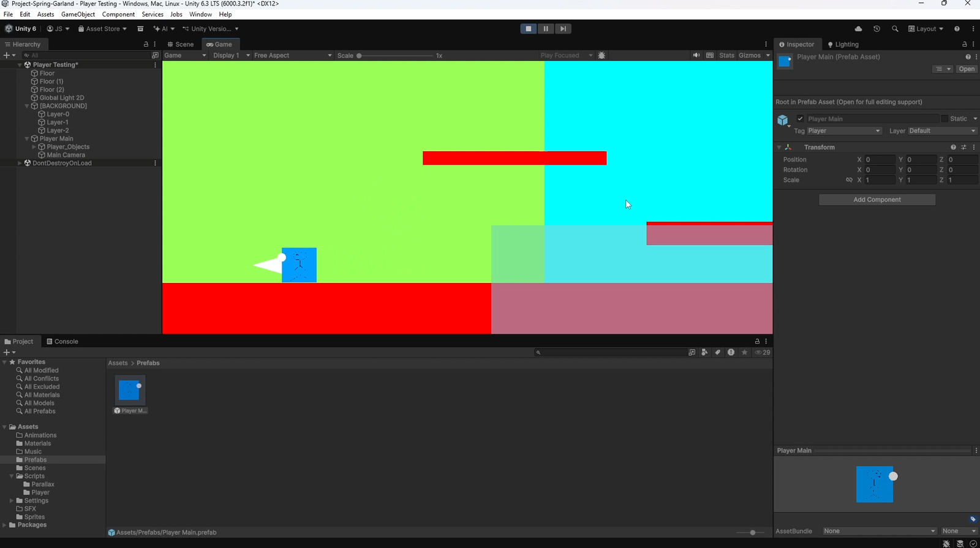The width and height of the screenshot is (980, 548).
Task: Click the Position X input field
Action: point(880,160)
